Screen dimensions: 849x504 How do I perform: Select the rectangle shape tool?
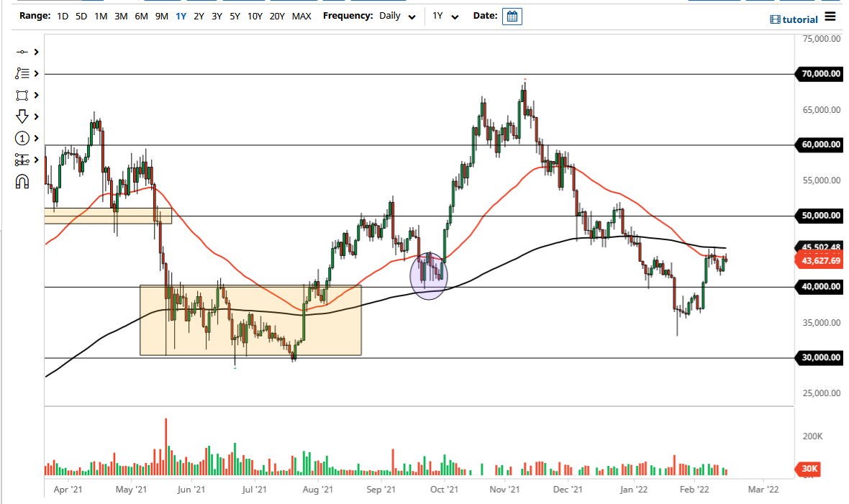tap(21, 95)
